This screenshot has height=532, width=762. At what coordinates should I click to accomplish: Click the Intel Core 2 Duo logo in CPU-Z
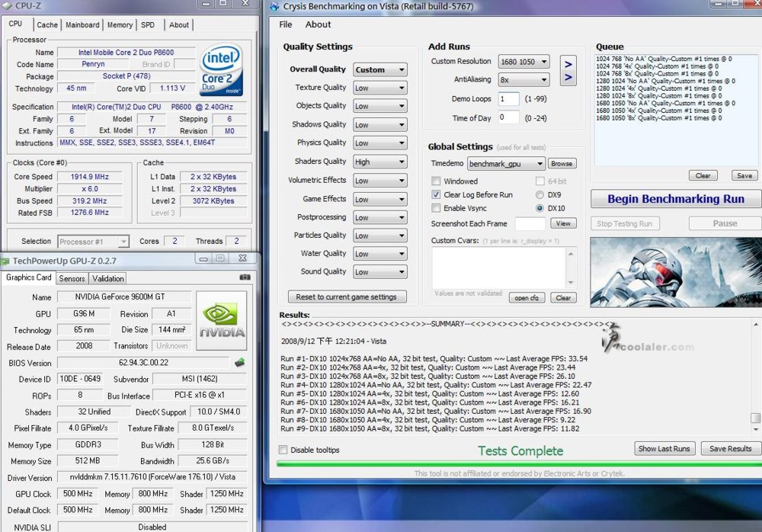222,69
